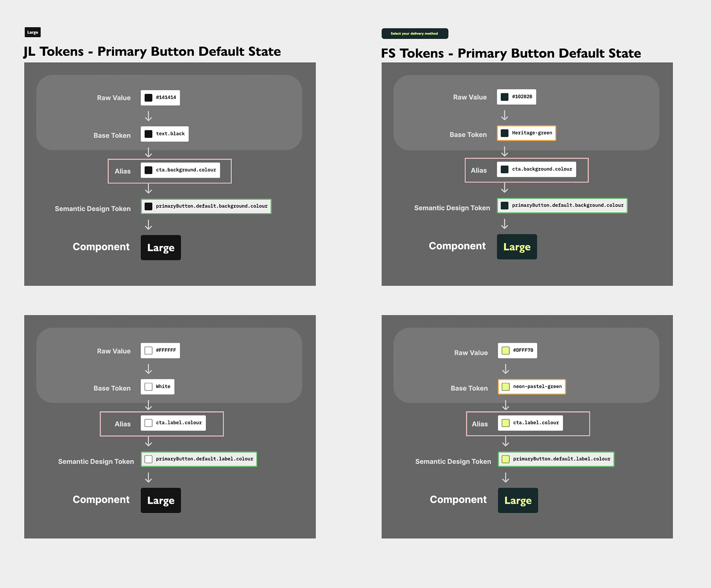This screenshot has width=711, height=588.
Task: Click primaryButton.default.background.colour token in FS Tokens panel
Action: pos(562,205)
